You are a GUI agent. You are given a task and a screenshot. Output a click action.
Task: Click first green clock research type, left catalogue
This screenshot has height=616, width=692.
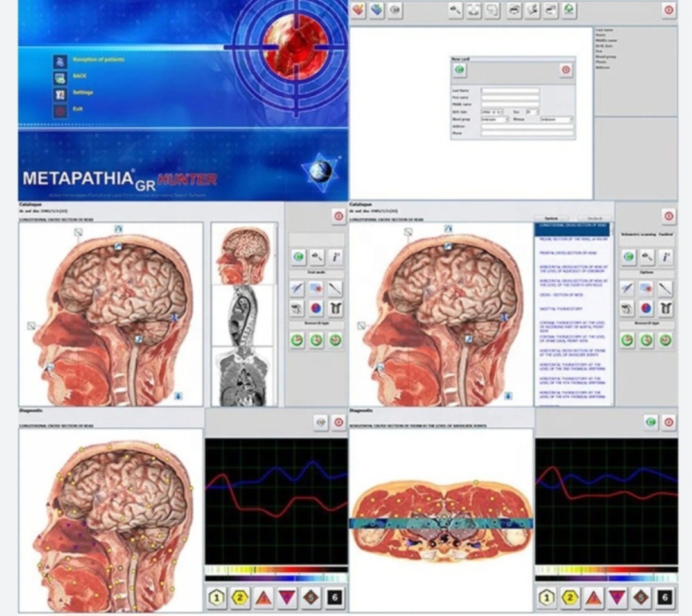coord(297,340)
